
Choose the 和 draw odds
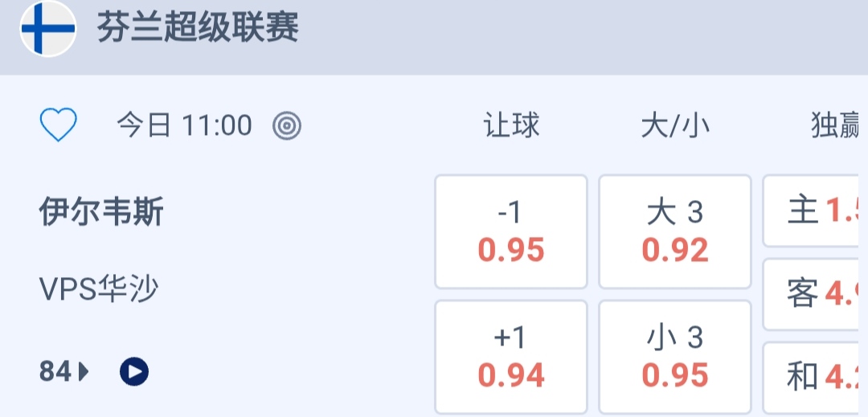click(x=815, y=376)
